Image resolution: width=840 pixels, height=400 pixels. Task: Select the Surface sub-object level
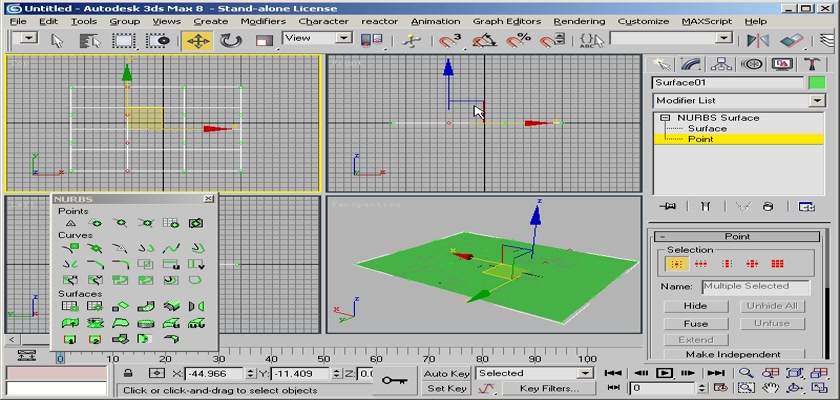click(x=707, y=129)
